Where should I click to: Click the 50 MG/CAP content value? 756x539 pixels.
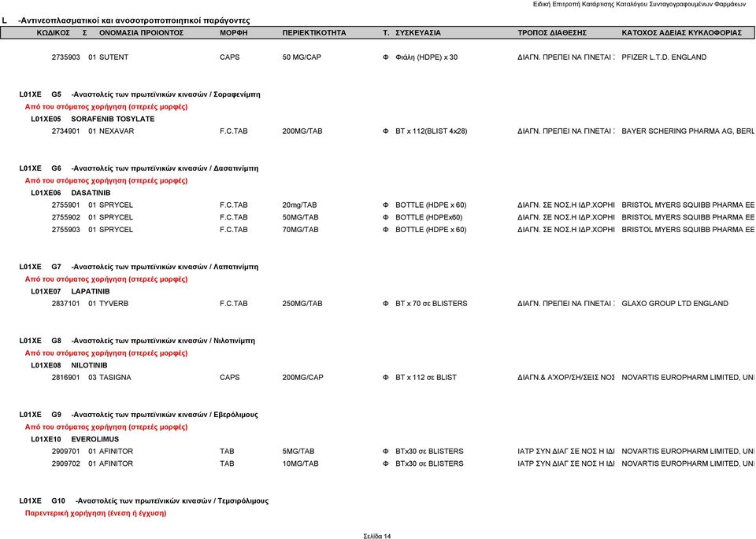[x=302, y=57]
